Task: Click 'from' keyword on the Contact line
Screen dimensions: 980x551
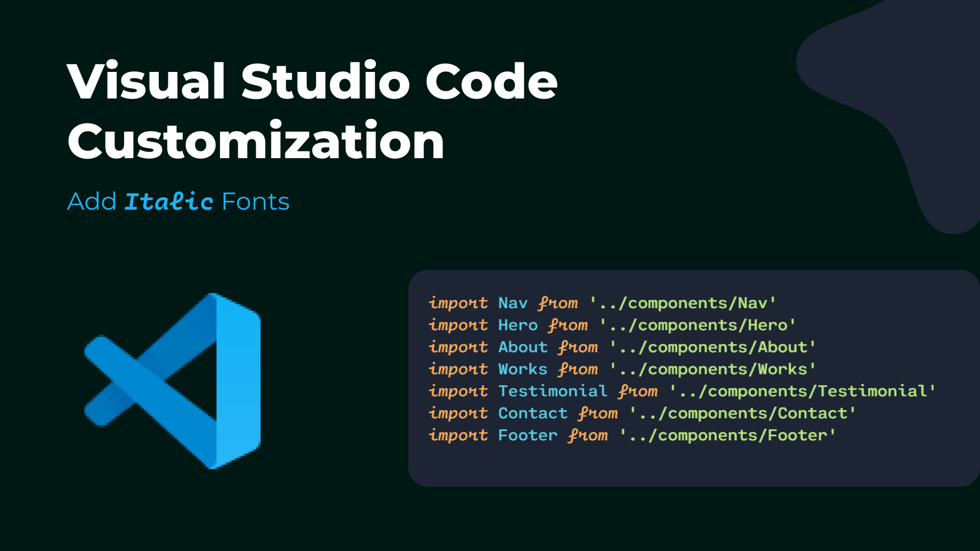Action: point(598,413)
